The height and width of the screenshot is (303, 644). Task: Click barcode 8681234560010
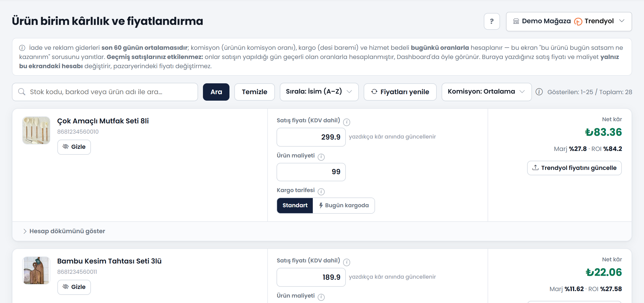pos(78,132)
